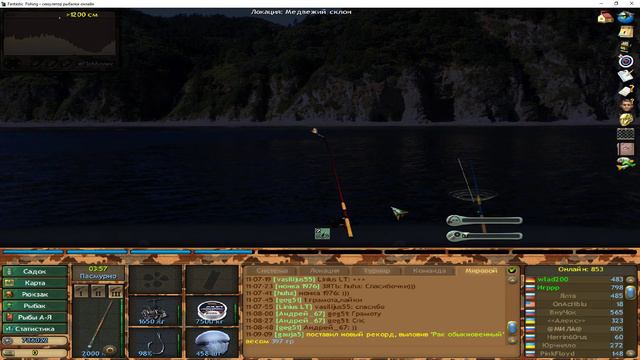Image resolution: width=640 pixels, height=360 pixels.
Task: Click username huha in chat
Action: [285, 293]
